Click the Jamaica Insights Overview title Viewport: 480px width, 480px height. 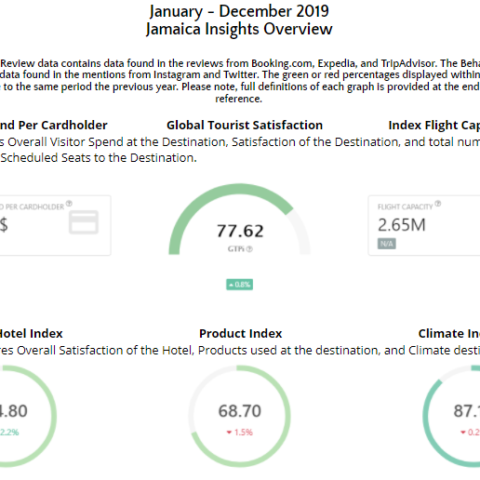(239, 29)
